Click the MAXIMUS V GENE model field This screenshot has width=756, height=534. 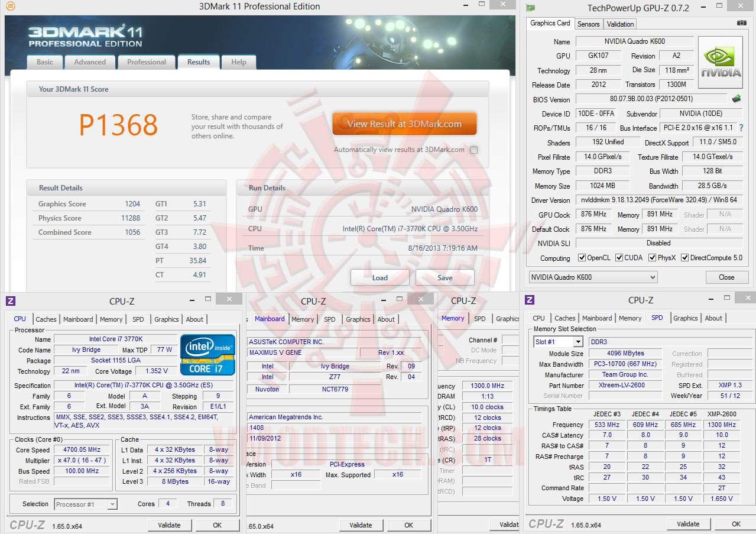click(x=302, y=352)
